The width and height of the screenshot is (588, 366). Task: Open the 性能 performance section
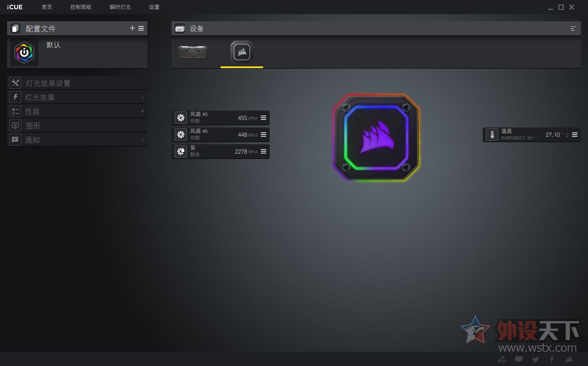[x=77, y=111]
